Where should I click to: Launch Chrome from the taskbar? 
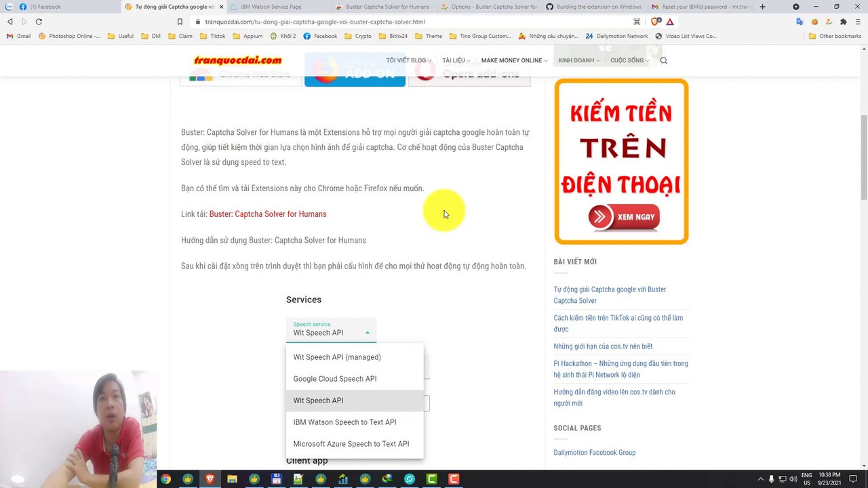(165, 479)
